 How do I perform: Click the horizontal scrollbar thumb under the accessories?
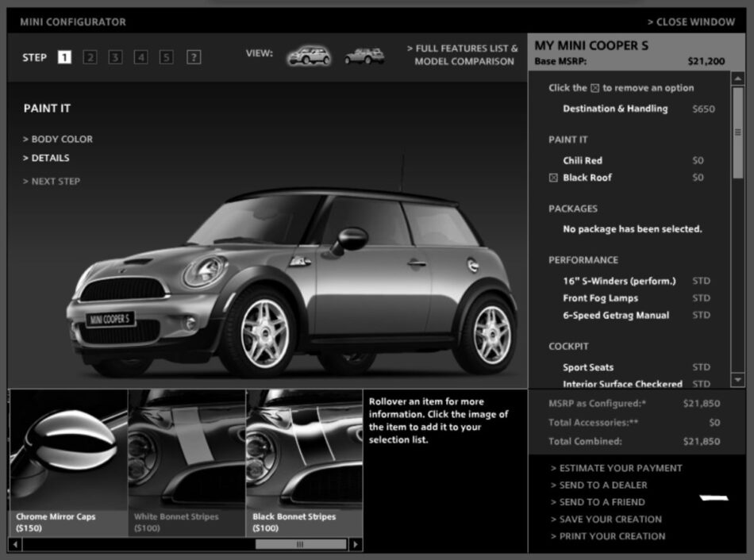point(301,544)
